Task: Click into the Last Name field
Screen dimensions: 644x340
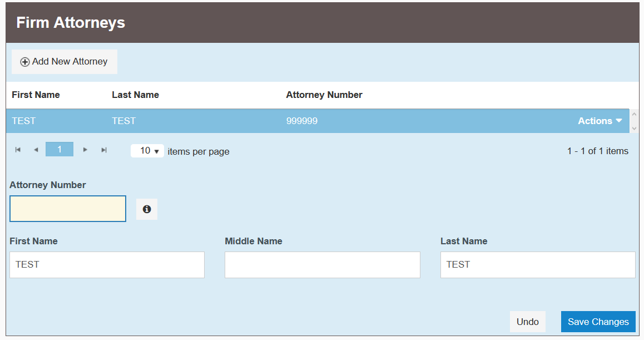Action: [x=538, y=265]
